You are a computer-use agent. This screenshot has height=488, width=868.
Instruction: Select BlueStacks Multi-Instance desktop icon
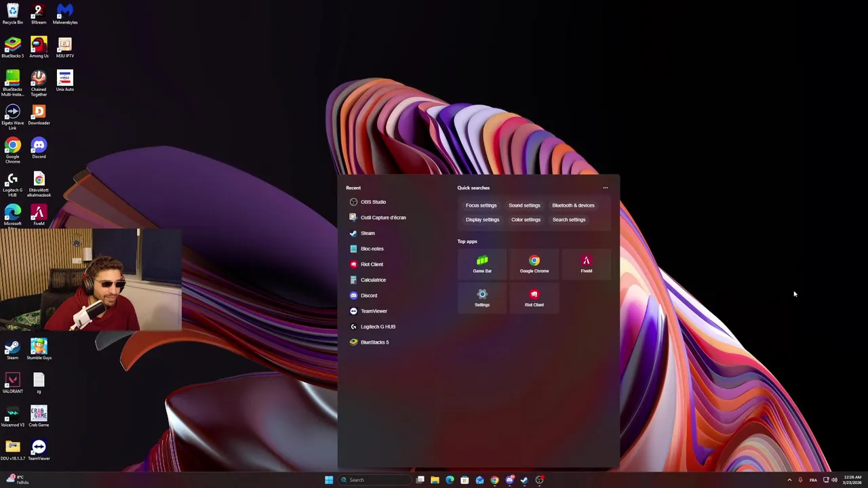coord(13,83)
